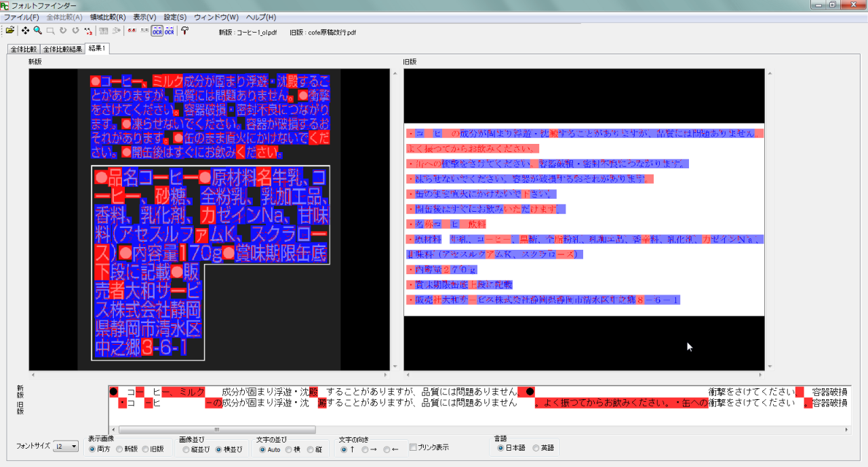The width and height of the screenshot is (868, 467).
Task: Click the first rotate arrow toolbar icon
Action: [63, 31]
